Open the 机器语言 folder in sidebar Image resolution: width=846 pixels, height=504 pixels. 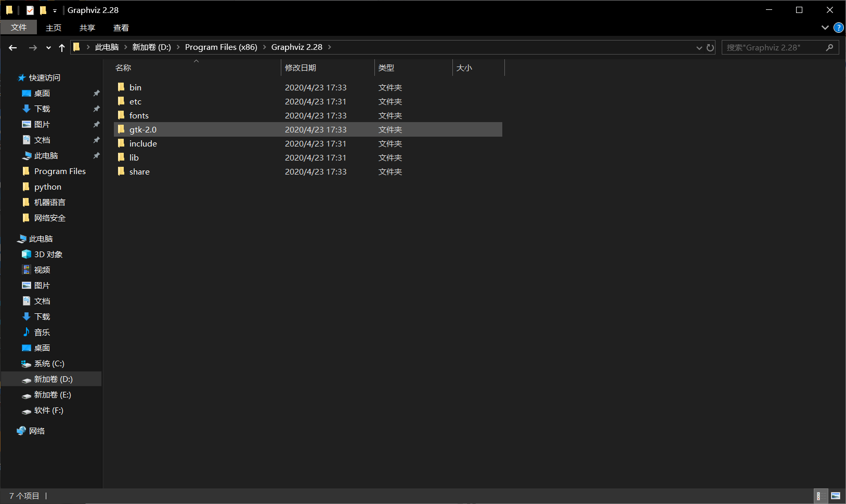[49, 203]
